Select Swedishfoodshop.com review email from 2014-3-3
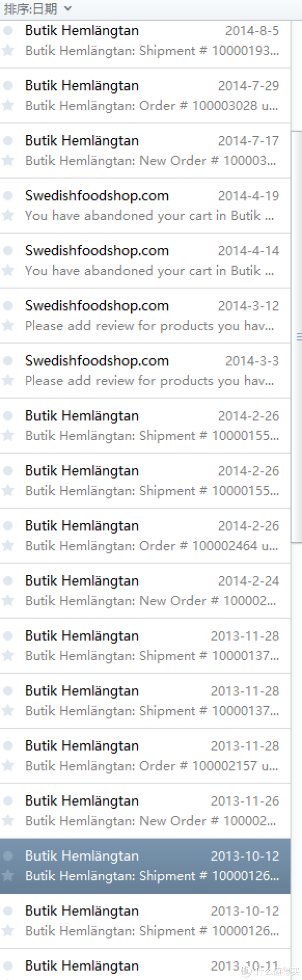This screenshot has width=302, height=980. (145, 371)
